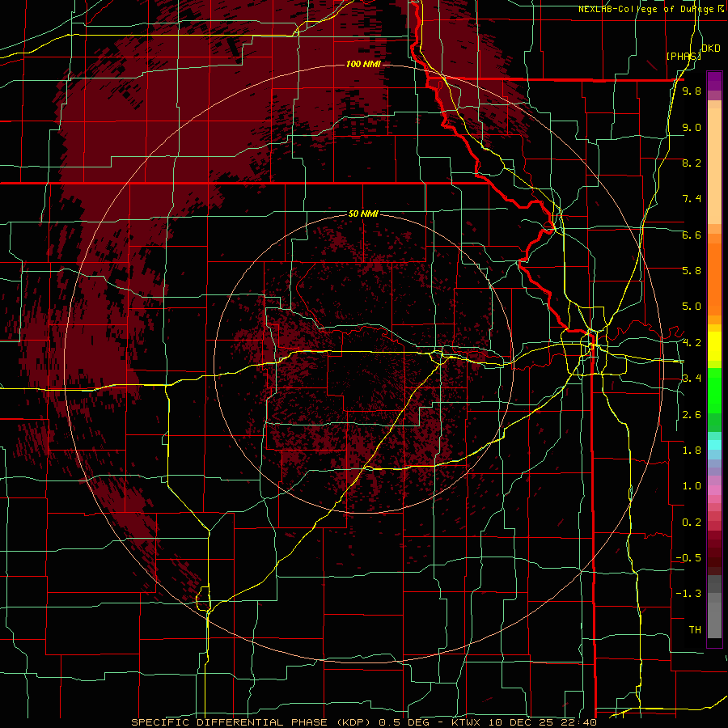Image resolution: width=728 pixels, height=728 pixels.
Task: Click the 10 DEC 25 date in caption
Action: (523, 722)
